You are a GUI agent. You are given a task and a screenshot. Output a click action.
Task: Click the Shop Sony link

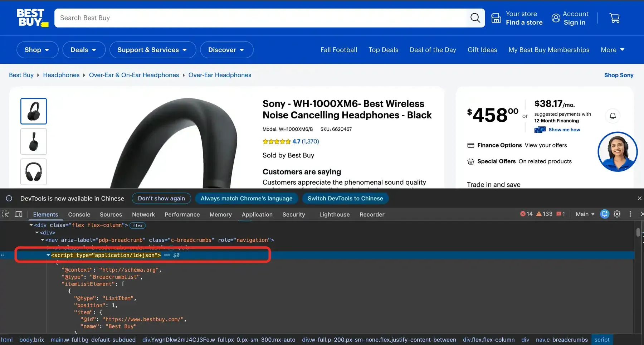click(x=619, y=75)
